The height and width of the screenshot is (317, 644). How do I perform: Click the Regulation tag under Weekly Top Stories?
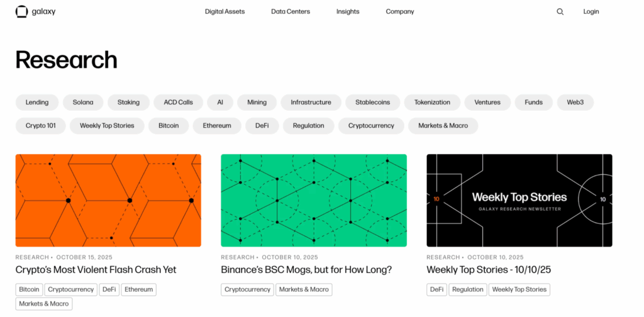click(467, 289)
